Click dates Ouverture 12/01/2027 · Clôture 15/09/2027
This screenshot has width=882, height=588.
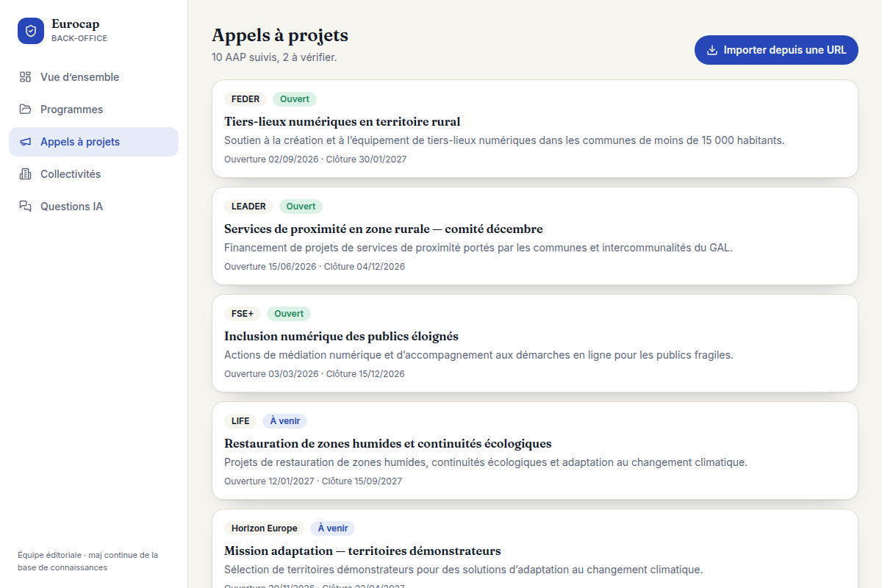(x=313, y=481)
